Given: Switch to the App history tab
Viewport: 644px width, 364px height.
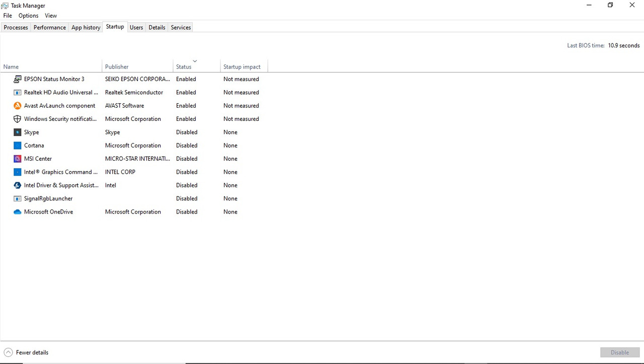Looking at the screenshot, I should [86, 27].
